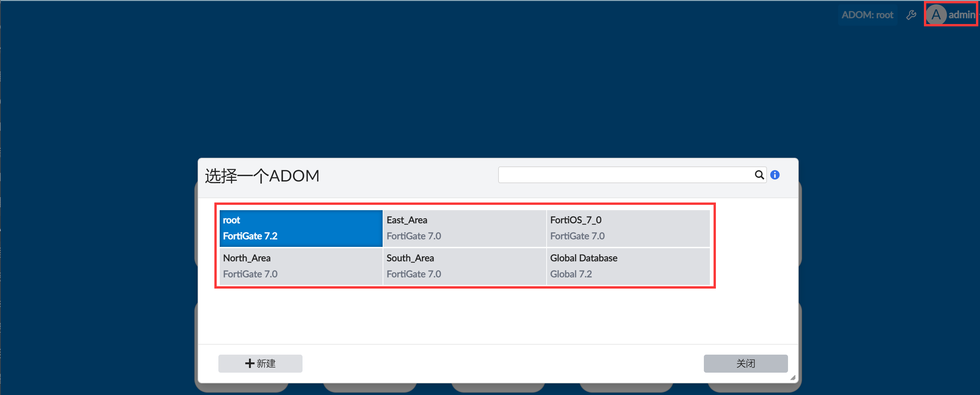Choose the East_Area ADOM
Screen dimensions: 980x395
click(x=464, y=228)
